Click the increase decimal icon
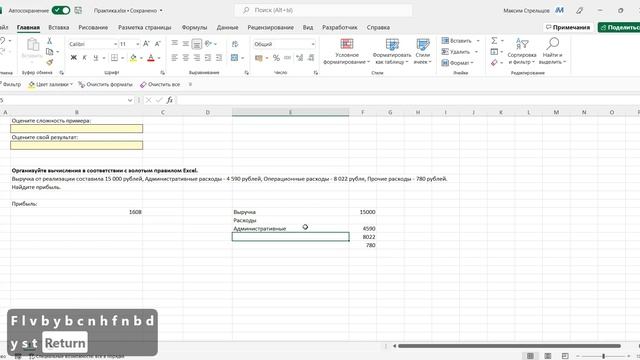The width and height of the screenshot is (640, 360). coord(299,58)
